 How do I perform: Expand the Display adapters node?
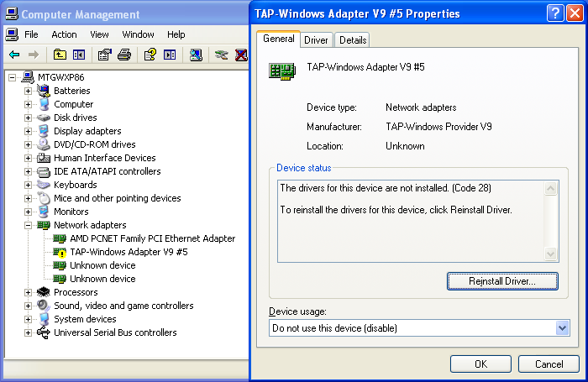(x=28, y=132)
